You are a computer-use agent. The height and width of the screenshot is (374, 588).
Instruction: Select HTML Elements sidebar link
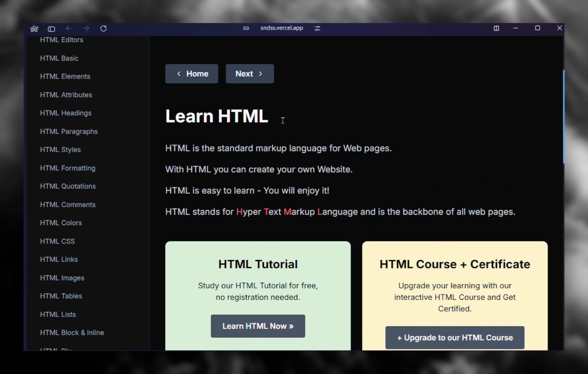click(65, 77)
